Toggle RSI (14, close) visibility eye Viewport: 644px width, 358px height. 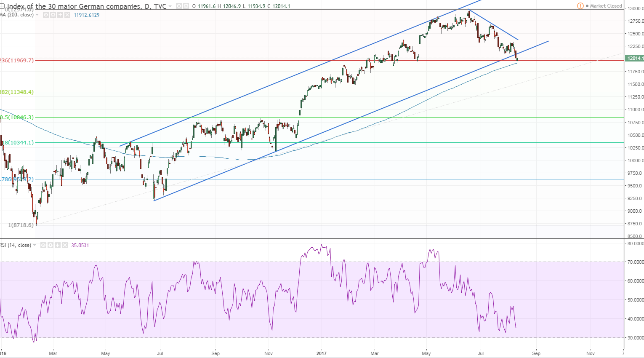tap(43, 245)
